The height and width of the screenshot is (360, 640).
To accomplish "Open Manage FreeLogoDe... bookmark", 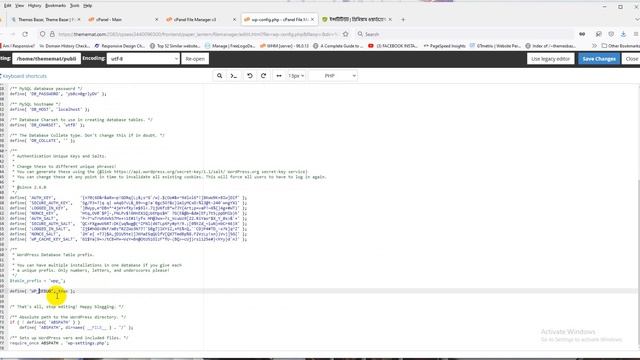I will pyautogui.click(x=230, y=46).
